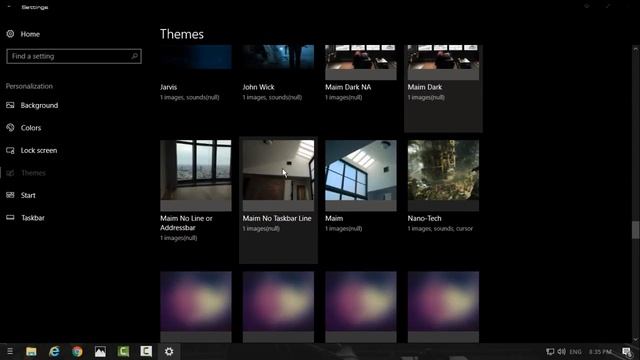Click the Find a setting search box
Image resolution: width=640 pixels, height=360 pixels.
tap(74, 56)
